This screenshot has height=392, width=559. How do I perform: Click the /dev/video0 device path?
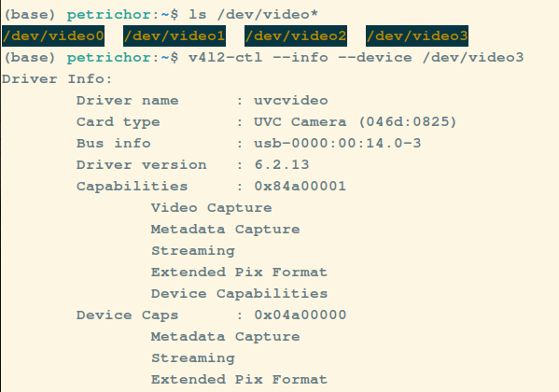click(53, 35)
